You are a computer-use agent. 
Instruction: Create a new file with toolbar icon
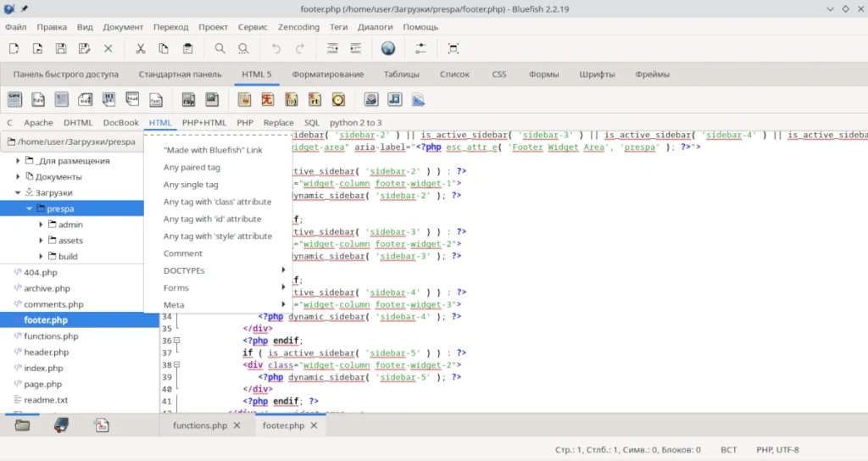point(14,48)
